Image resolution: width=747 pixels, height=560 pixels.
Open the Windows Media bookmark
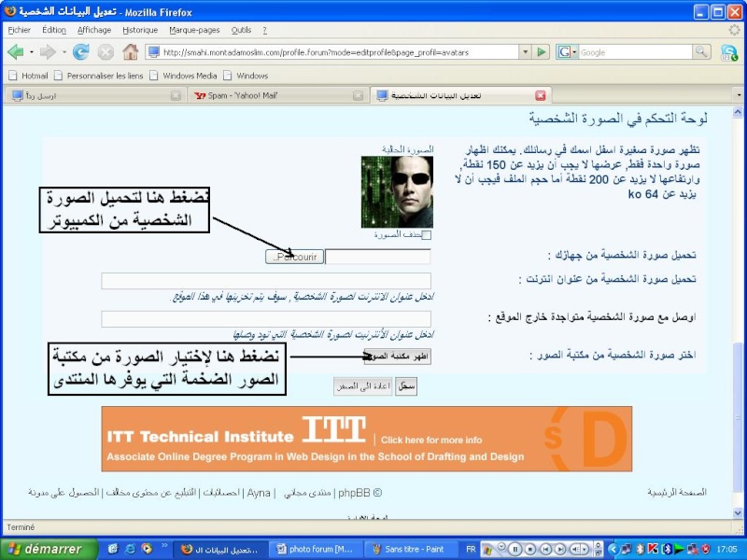(x=183, y=76)
